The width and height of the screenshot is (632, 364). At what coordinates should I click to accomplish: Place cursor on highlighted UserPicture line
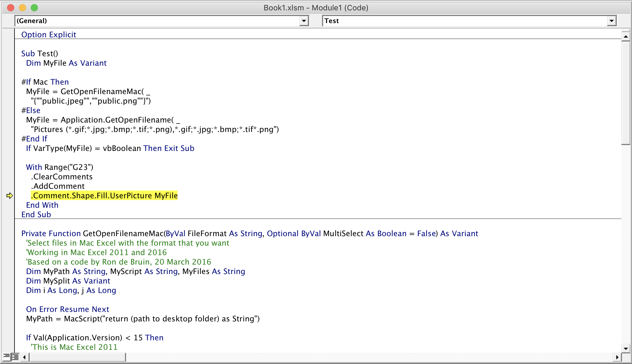pos(104,196)
